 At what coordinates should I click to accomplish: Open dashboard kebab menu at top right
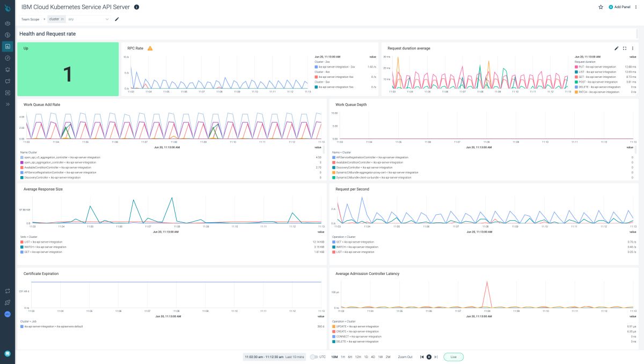(x=636, y=7)
